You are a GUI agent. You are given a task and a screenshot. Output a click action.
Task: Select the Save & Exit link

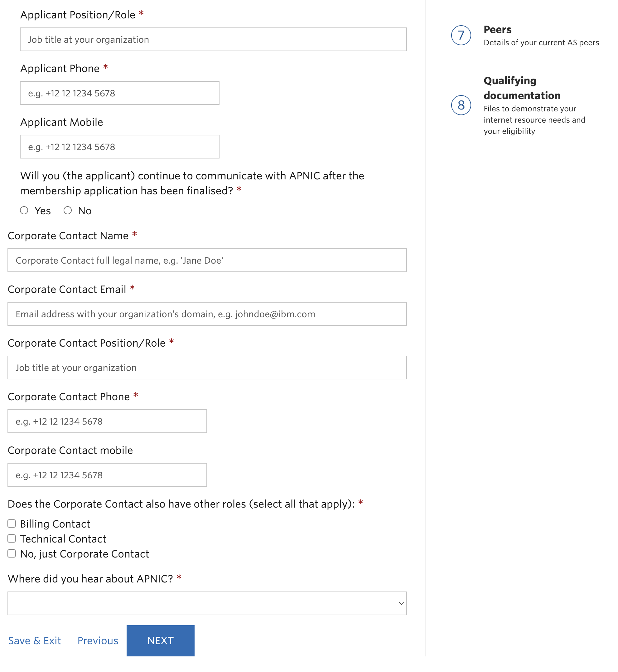tap(34, 640)
